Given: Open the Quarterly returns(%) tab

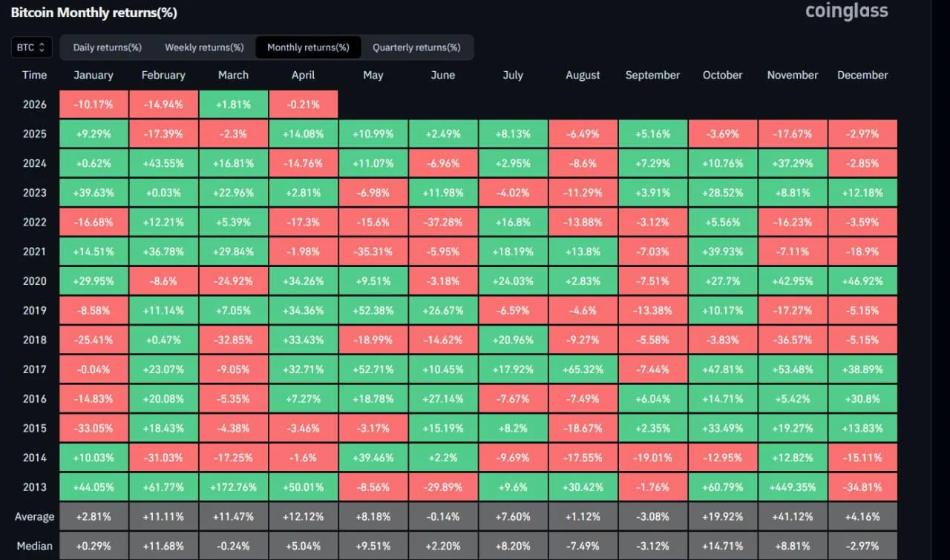Looking at the screenshot, I should 416,47.
